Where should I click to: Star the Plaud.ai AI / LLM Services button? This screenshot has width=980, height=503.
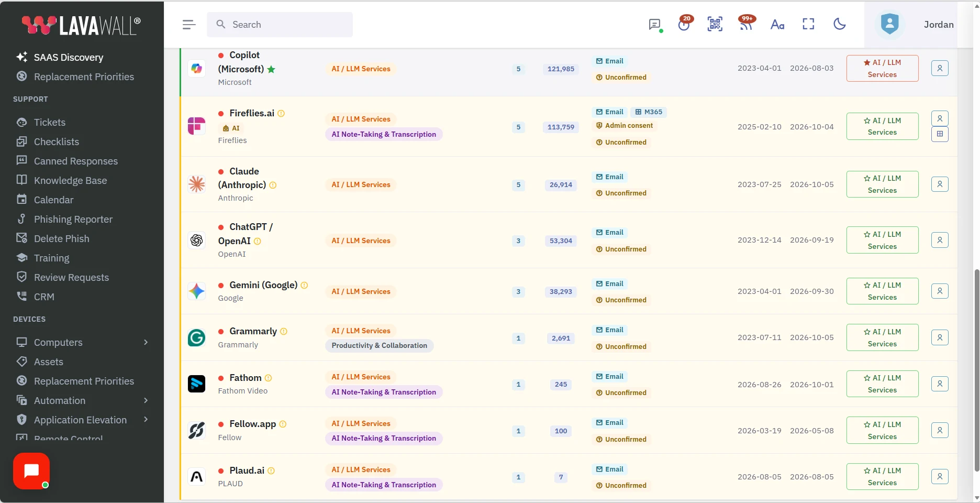tap(882, 476)
